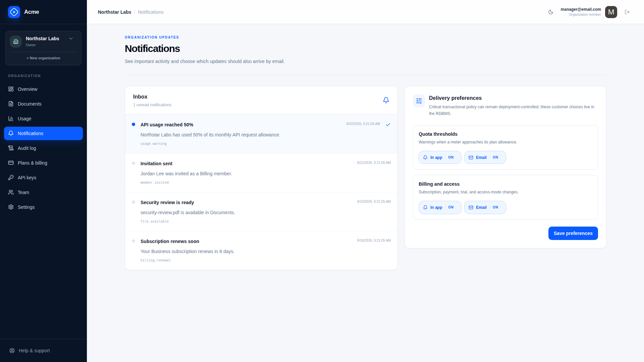Open Overview in the sidebar
Viewport: 644px width, 362px height.
pyautogui.click(x=43, y=89)
